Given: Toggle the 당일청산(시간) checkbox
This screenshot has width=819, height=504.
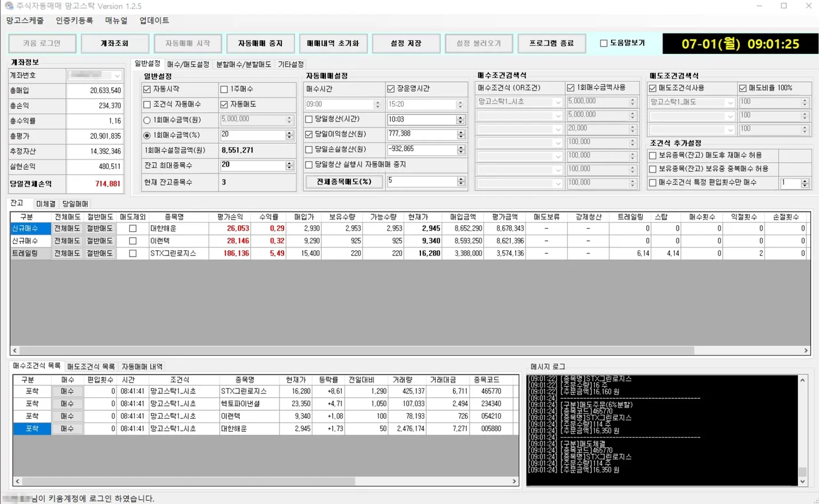Looking at the screenshot, I should (309, 119).
